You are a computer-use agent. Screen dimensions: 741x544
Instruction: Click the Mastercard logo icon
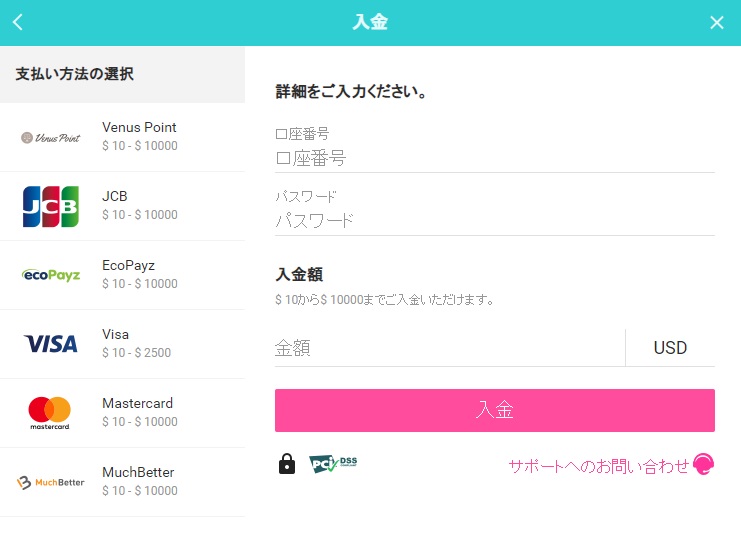(x=50, y=413)
